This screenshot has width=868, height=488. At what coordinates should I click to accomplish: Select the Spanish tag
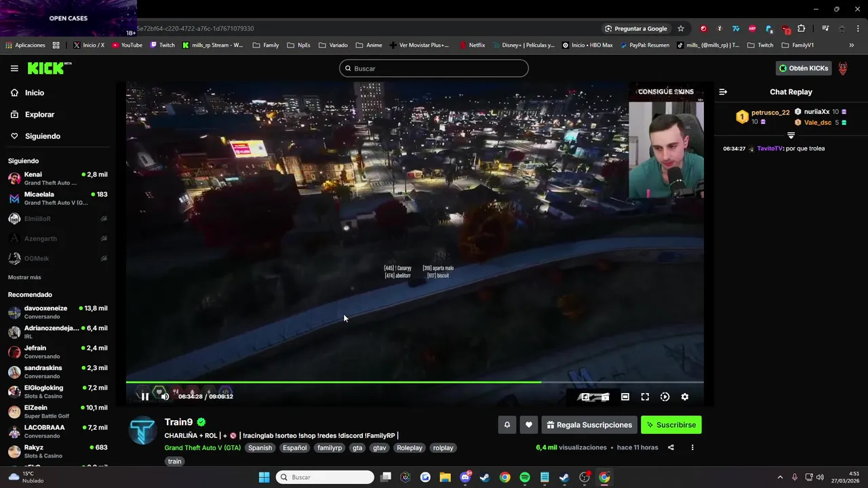pyautogui.click(x=260, y=448)
